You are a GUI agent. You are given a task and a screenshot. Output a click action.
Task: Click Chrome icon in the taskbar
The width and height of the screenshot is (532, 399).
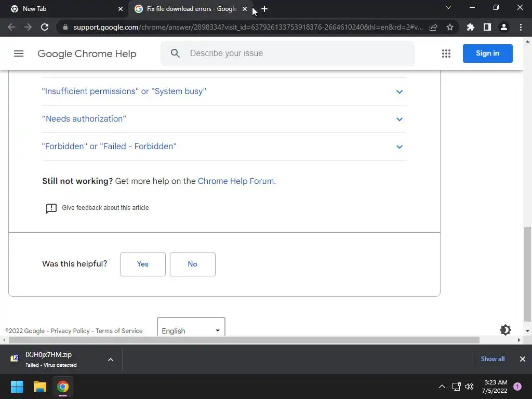(x=63, y=387)
